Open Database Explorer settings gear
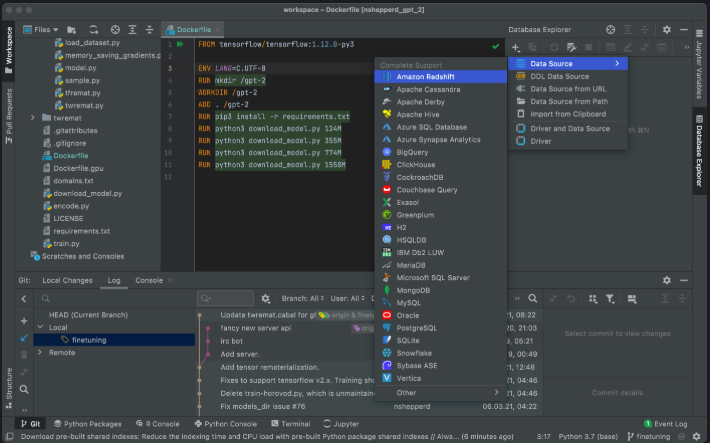Viewport: 710px width, 443px height. [667, 29]
